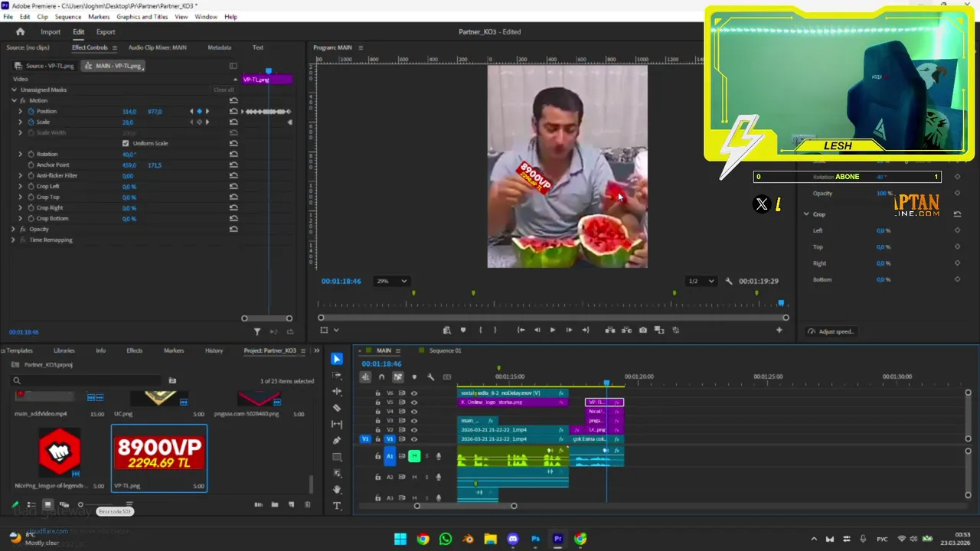Image resolution: width=980 pixels, height=551 pixels.
Task: Click the Export workspace button
Action: coord(106,31)
